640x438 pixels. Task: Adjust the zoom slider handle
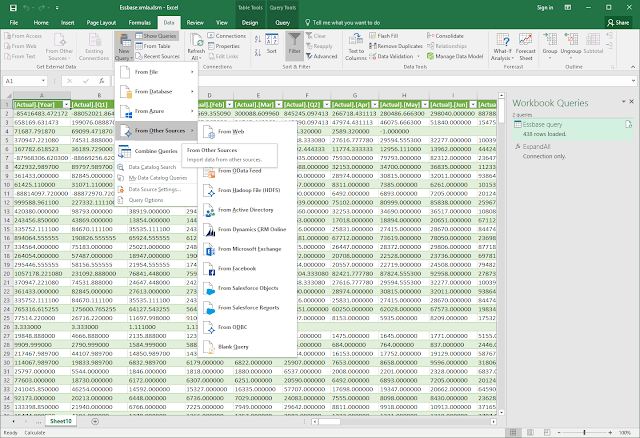click(x=584, y=432)
